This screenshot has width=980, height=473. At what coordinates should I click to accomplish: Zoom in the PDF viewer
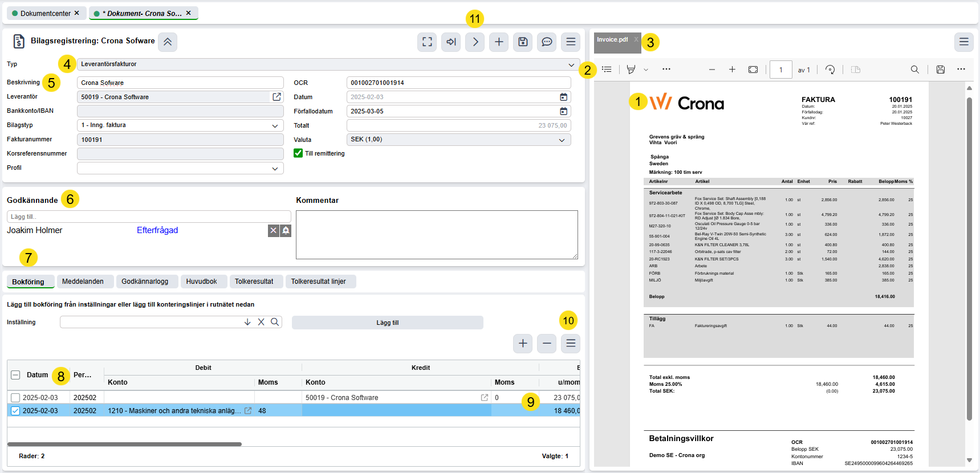point(732,70)
